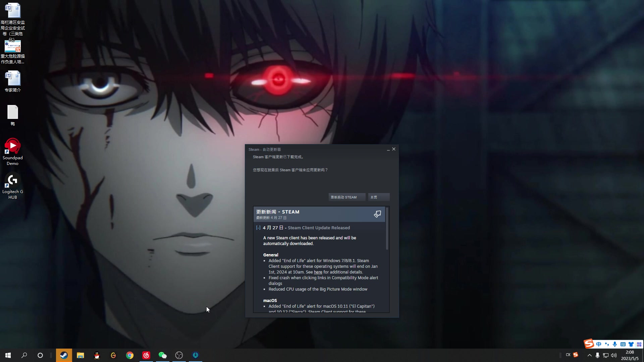This screenshot has height=362, width=644.
Task: Open taskbar search magnifier
Action: tap(24, 355)
